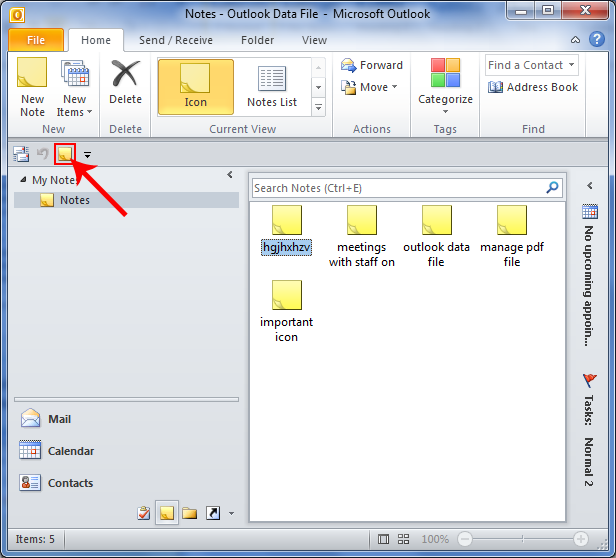Switch to the Folder tab
616x558 pixels.
pos(257,40)
